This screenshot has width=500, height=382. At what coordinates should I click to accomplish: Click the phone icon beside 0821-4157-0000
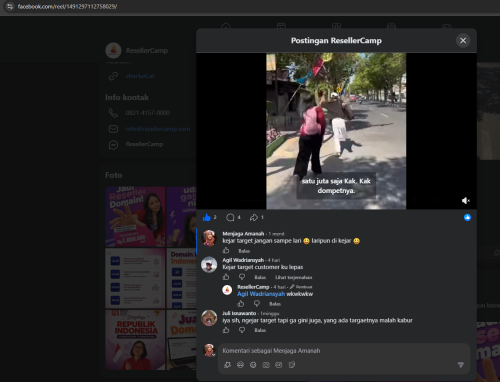(113, 113)
